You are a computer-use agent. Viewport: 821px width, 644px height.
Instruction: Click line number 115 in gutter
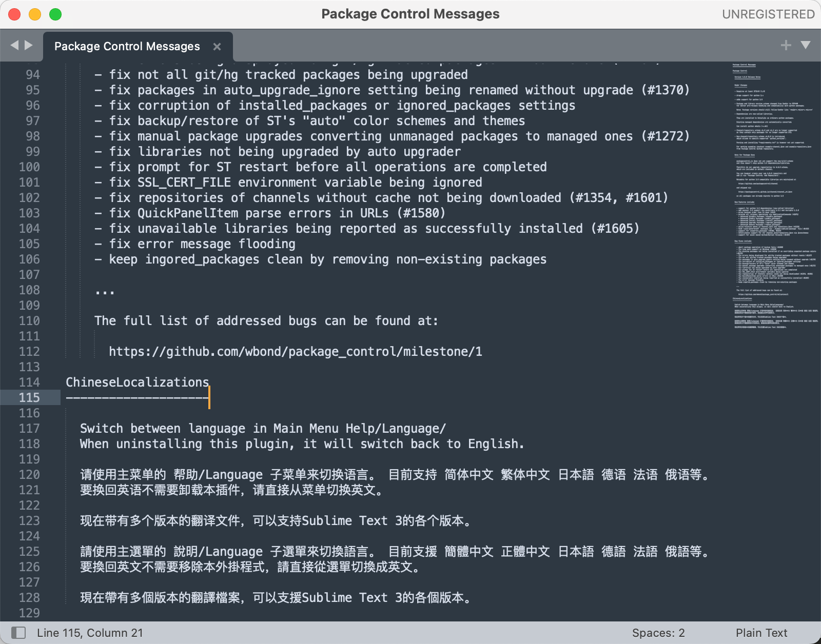point(29,397)
